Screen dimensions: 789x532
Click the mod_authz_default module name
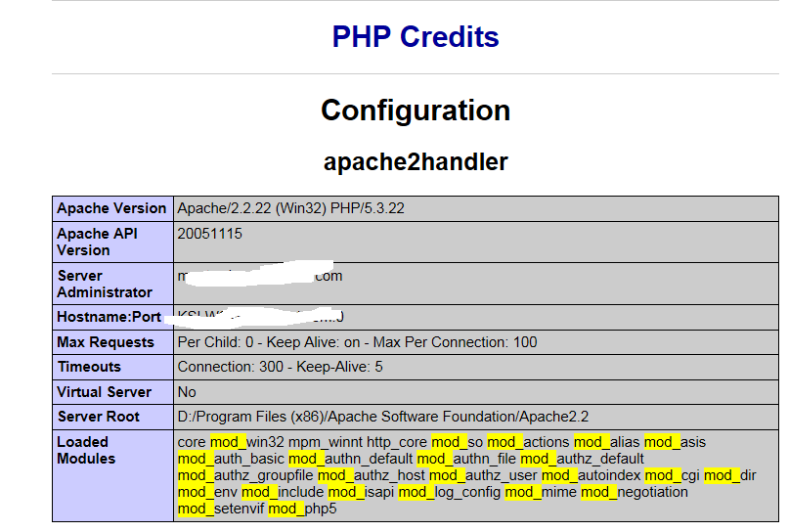pos(582,459)
